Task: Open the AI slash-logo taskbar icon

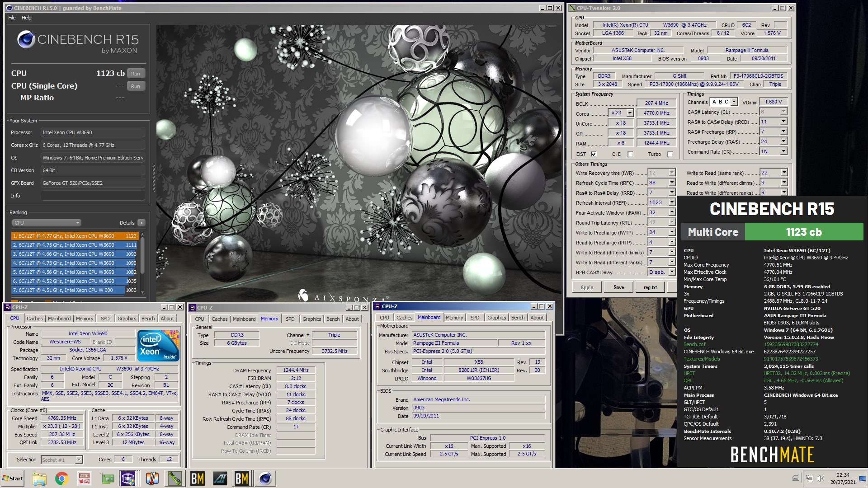Action: [220, 479]
